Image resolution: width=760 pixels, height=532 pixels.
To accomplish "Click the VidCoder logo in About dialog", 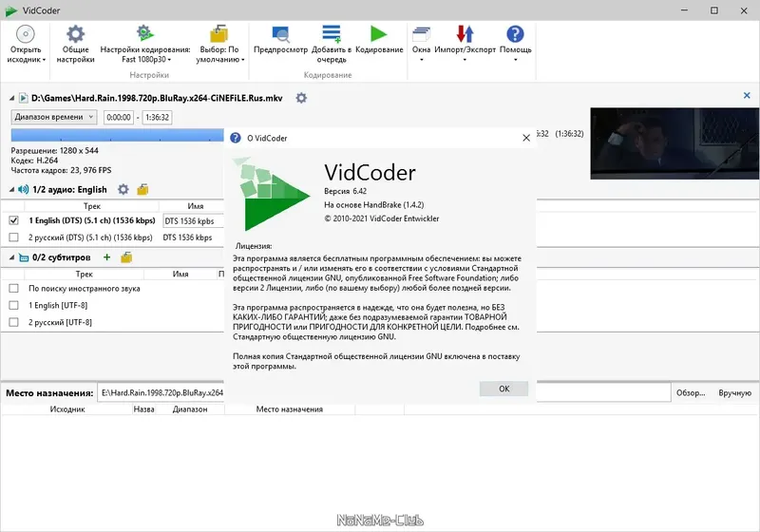I will [x=271, y=194].
